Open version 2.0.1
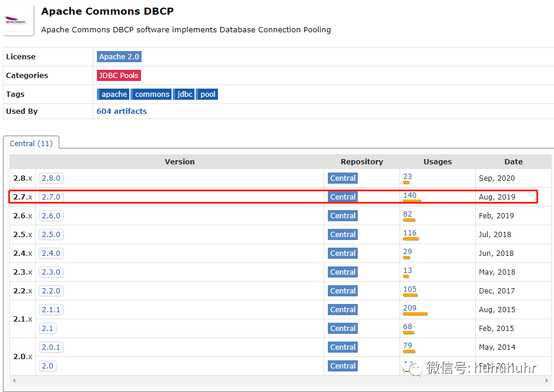Image resolution: width=554 pixels, height=392 pixels. (51, 347)
